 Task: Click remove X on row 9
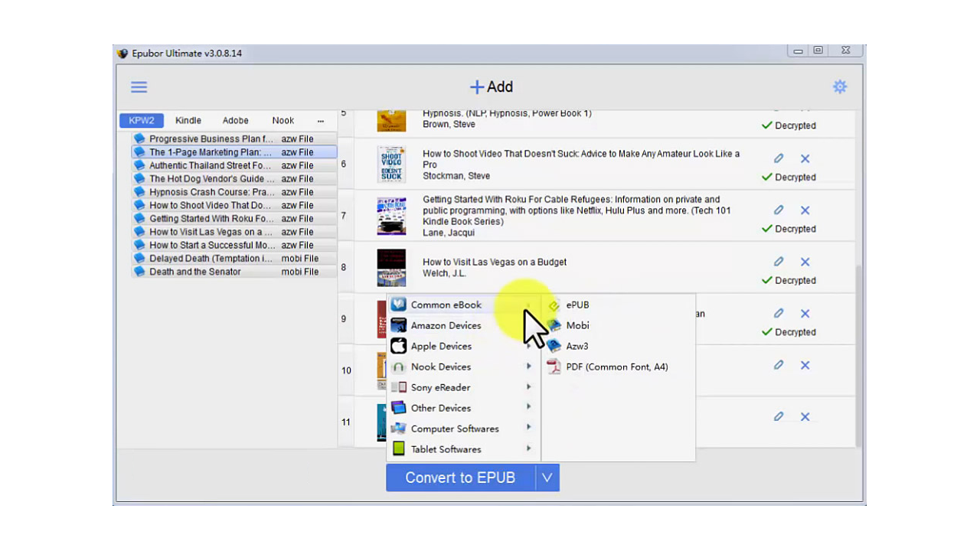[x=805, y=313]
